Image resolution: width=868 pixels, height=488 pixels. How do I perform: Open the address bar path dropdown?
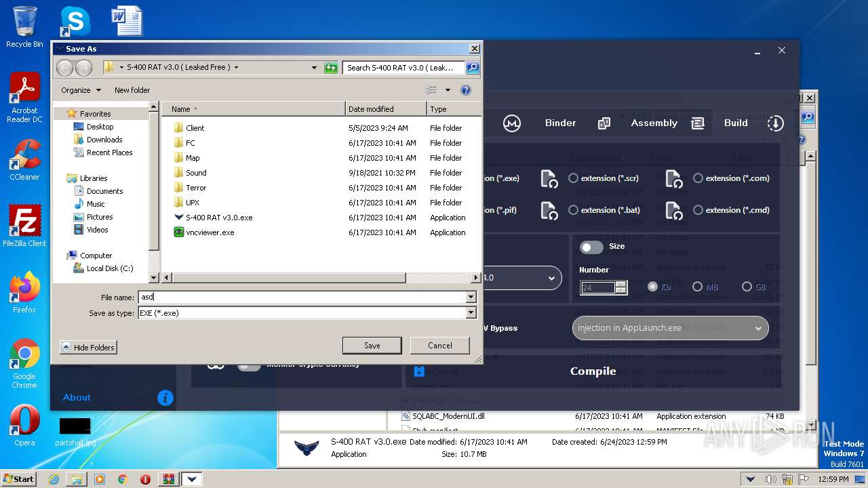314,67
